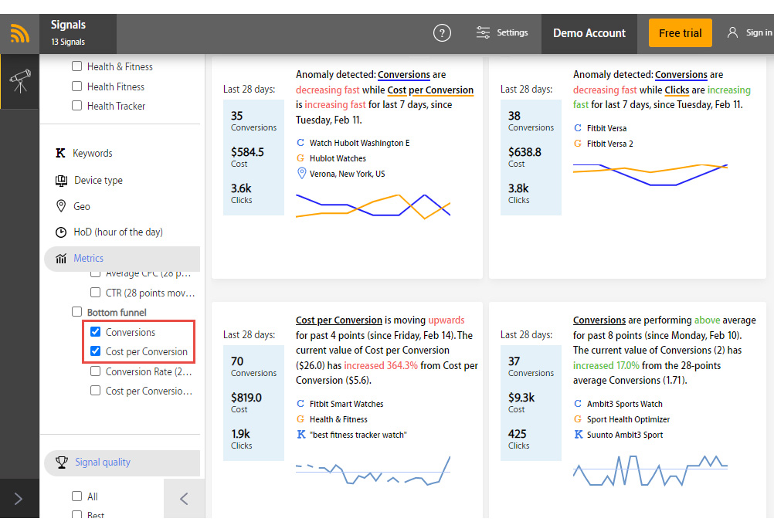
Task: Click ad group icon beside Health & Fitness signal
Action: [300, 419]
